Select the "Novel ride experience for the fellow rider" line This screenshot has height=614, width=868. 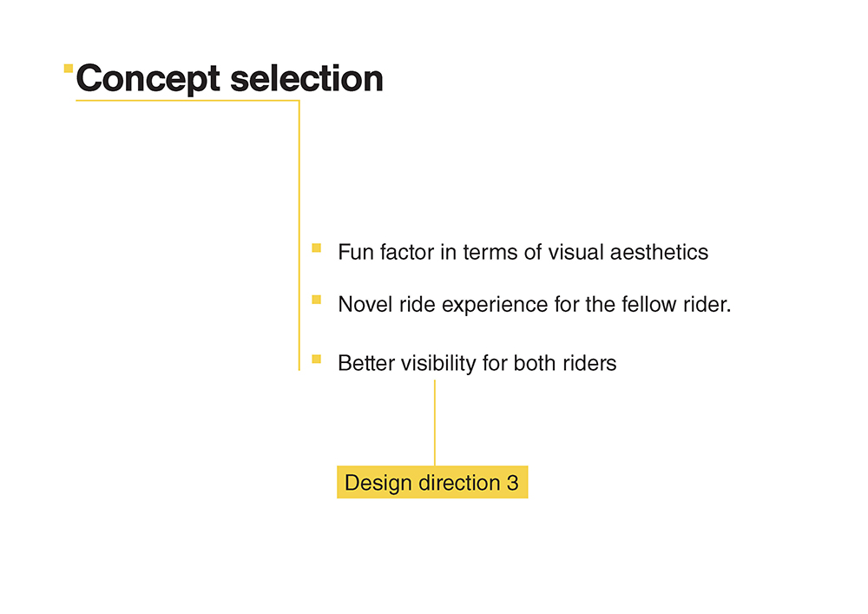pyautogui.click(x=534, y=305)
